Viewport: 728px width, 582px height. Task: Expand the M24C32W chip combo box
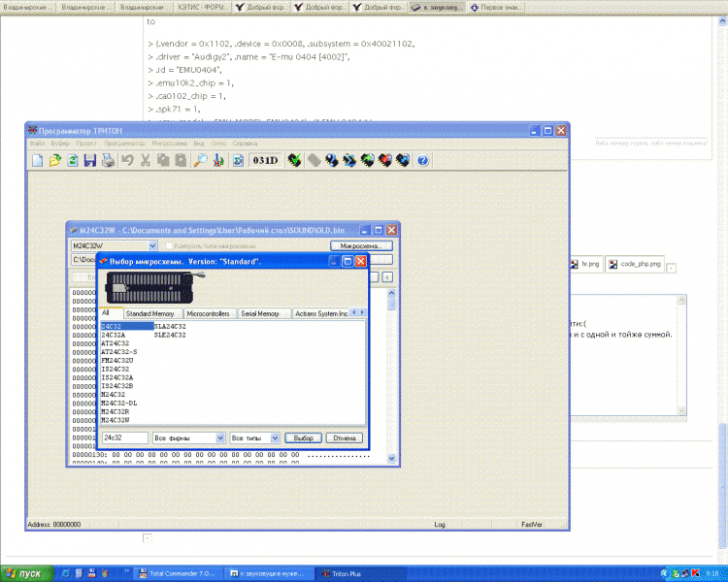click(x=152, y=245)
